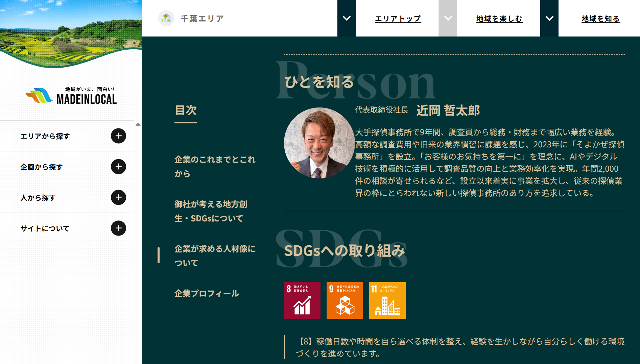This screenshot has width=640, height=364.
Task: Expand サイトについて with plus icon
Action: coord(118,228)
